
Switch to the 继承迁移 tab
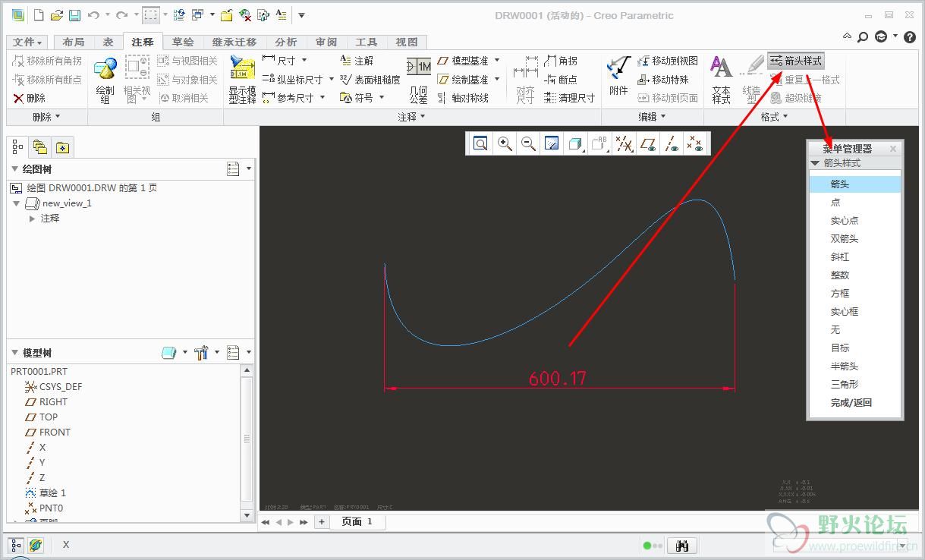click(x=234, y=42)
